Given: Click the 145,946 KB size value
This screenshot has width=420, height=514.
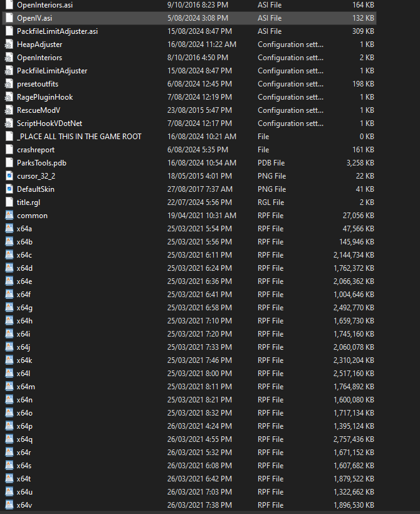Looking at the screenshot, I should coord(357,242).
